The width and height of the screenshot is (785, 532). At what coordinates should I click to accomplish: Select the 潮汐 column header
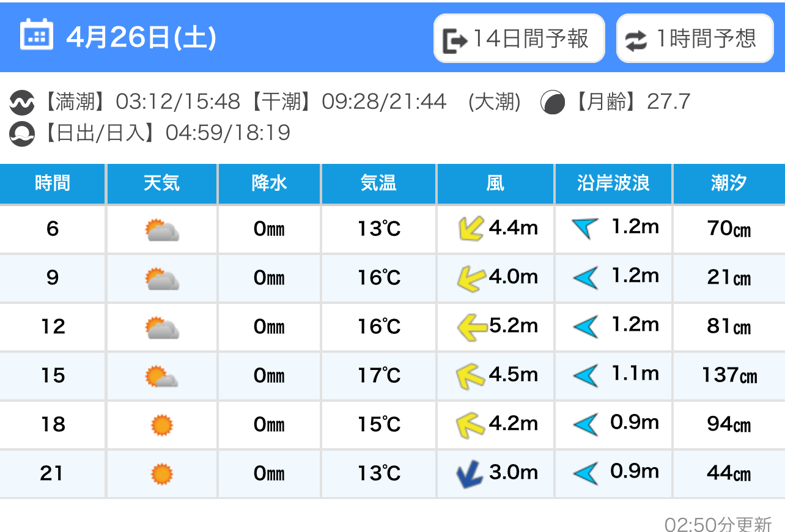729,183
